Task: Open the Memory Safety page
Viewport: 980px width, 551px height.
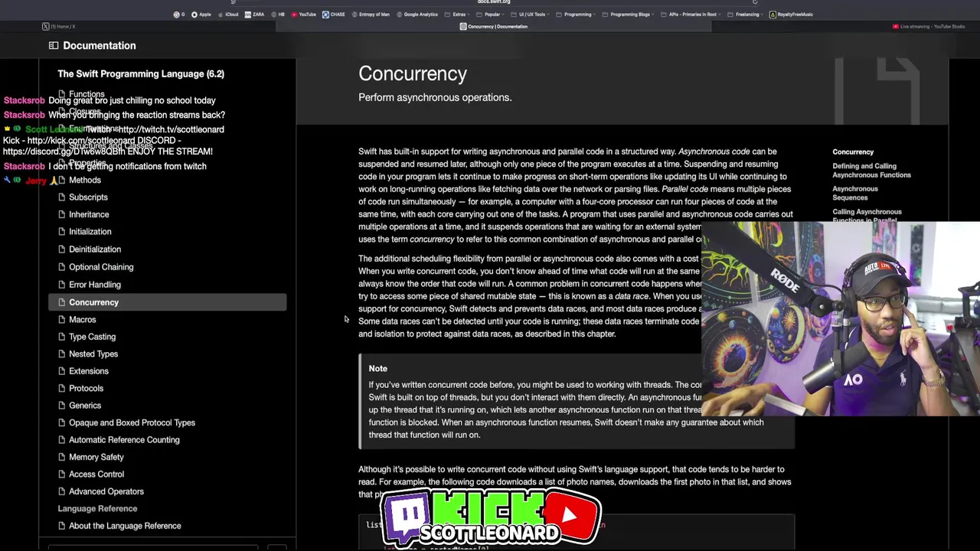Action: click(96, 458)
